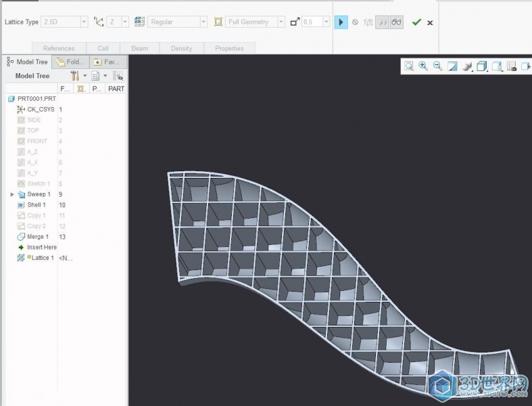Select the FRONT datum plane

click(32, 141)
